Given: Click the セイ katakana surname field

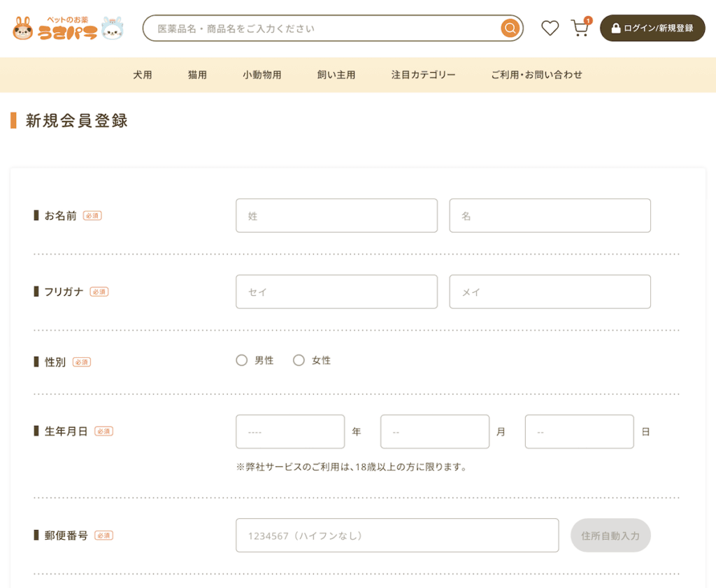Looking at the screenshot, I should pyautogui.click(x=336, y=292).
